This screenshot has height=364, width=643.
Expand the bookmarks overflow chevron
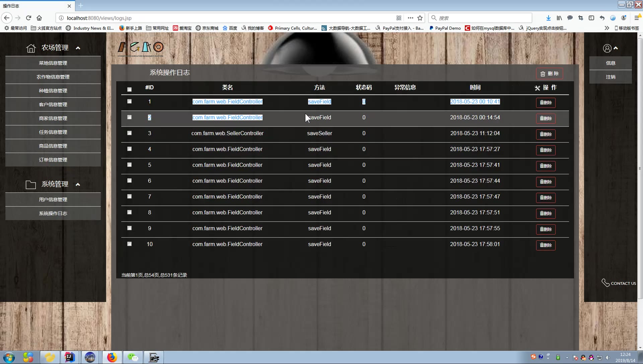[606, 28]
